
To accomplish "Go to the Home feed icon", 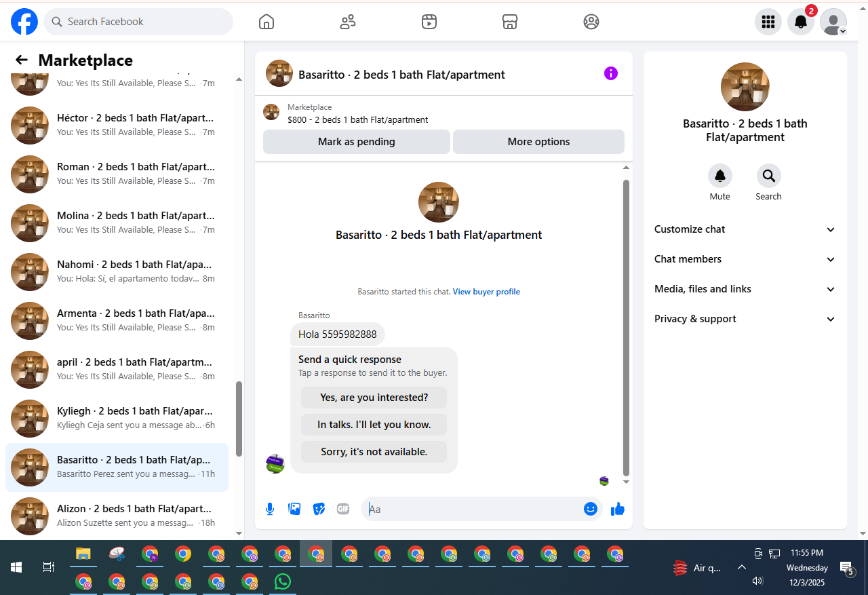I will tap(267, 22).
